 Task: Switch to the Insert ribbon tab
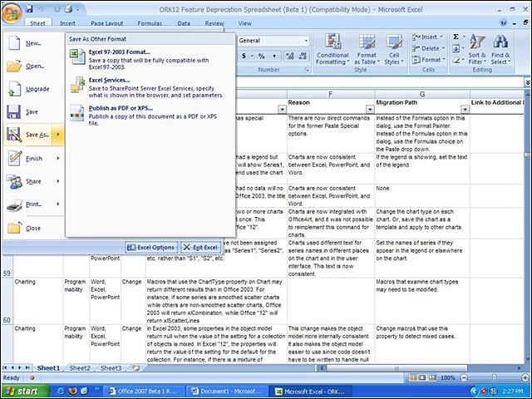tap(67, 23)
